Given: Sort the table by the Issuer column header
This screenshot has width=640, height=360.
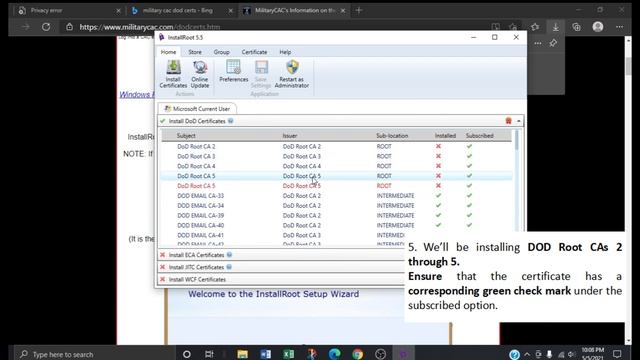Looking at the screenshot, I should tap(290, 136).
